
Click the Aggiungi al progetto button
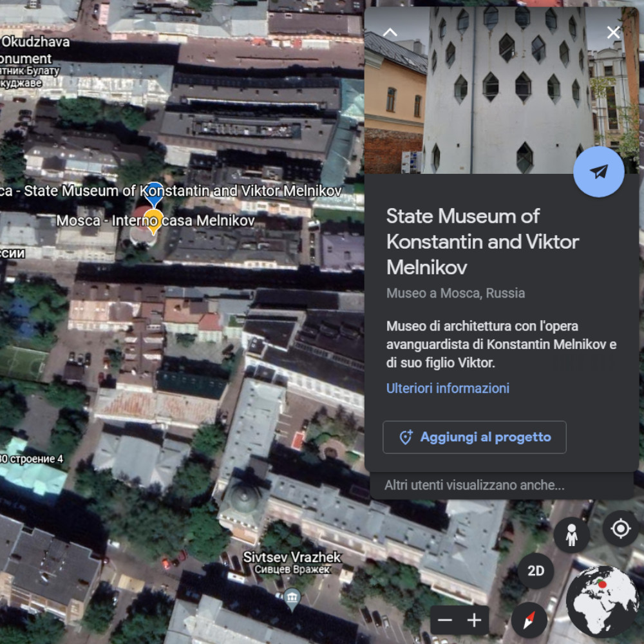pyautogui.click(x=475, y=437)
